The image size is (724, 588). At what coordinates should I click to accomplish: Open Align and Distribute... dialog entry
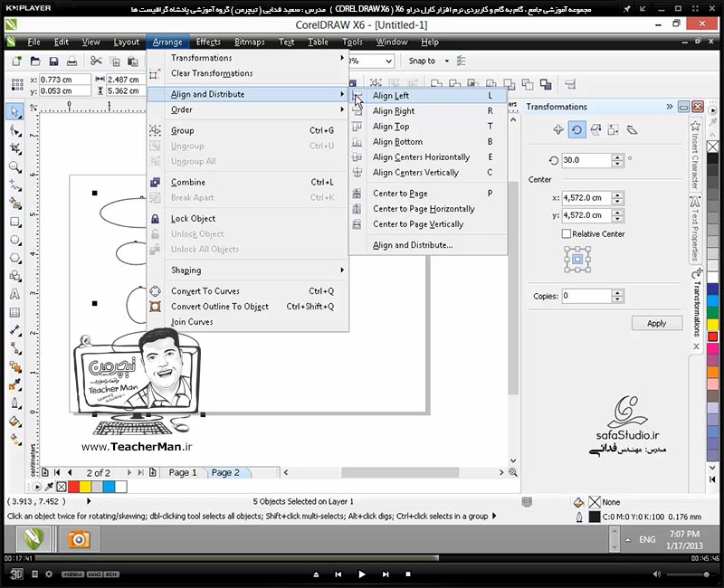(x=428, y=245)
